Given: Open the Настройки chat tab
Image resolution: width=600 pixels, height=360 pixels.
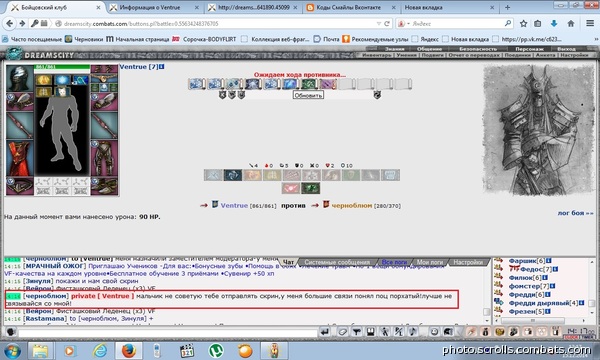Looking at the screenshot, I should coord(468,262).
